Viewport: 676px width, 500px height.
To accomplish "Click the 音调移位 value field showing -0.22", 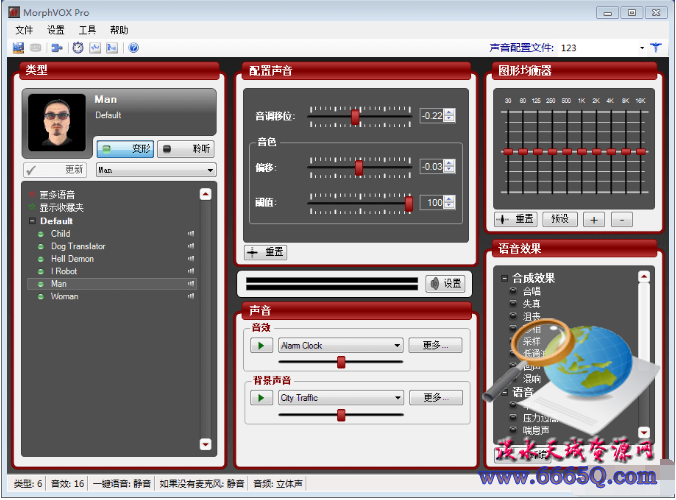I will click(432, 116).
